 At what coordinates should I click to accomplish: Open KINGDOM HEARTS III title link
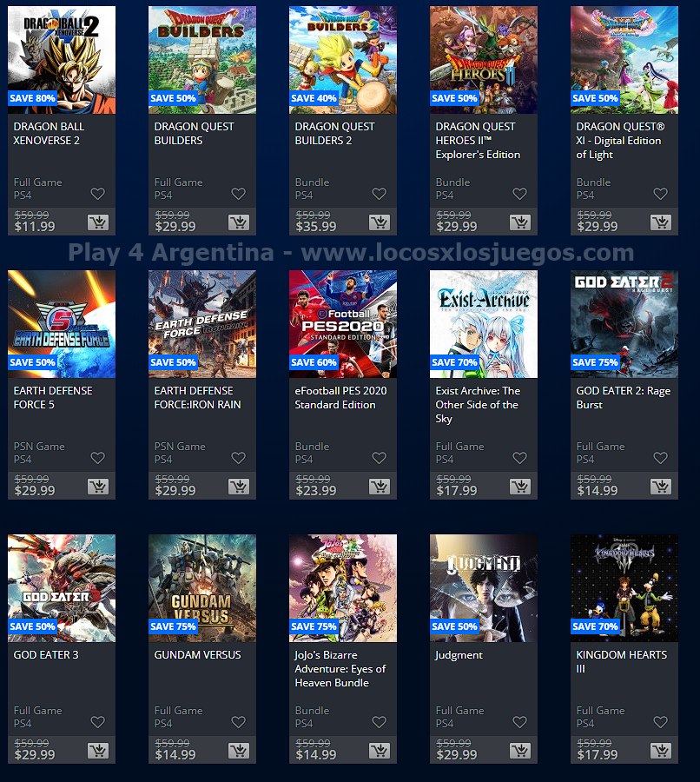click(621, 661)
